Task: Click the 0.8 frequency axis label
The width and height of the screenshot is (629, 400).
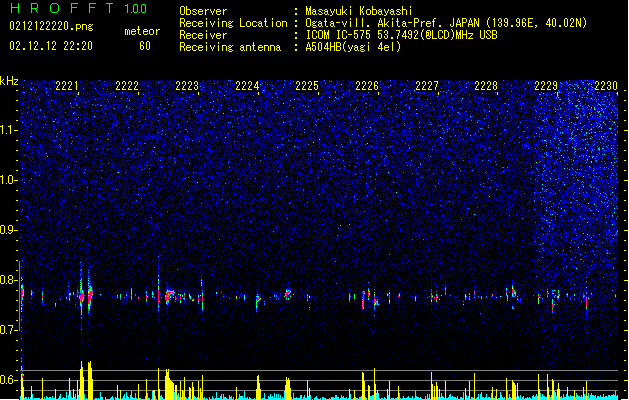Action: [9, 280]
